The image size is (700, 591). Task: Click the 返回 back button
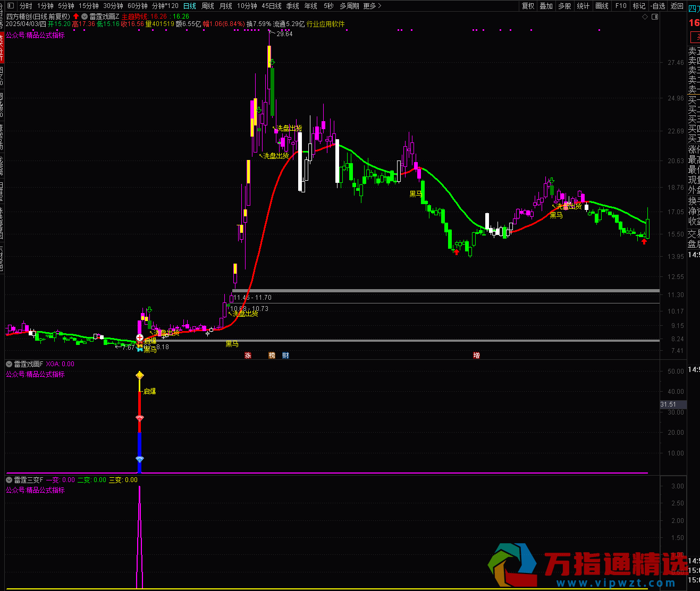coord(677,6)
